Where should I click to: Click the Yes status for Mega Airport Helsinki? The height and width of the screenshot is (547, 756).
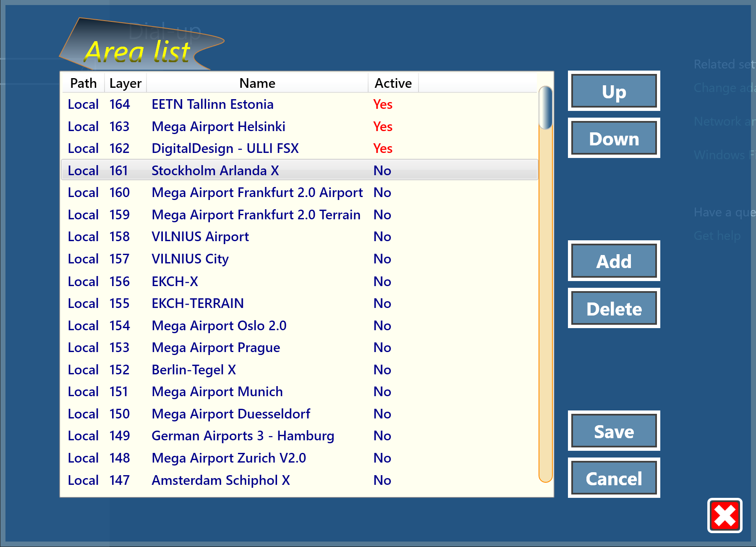point(383,126)
